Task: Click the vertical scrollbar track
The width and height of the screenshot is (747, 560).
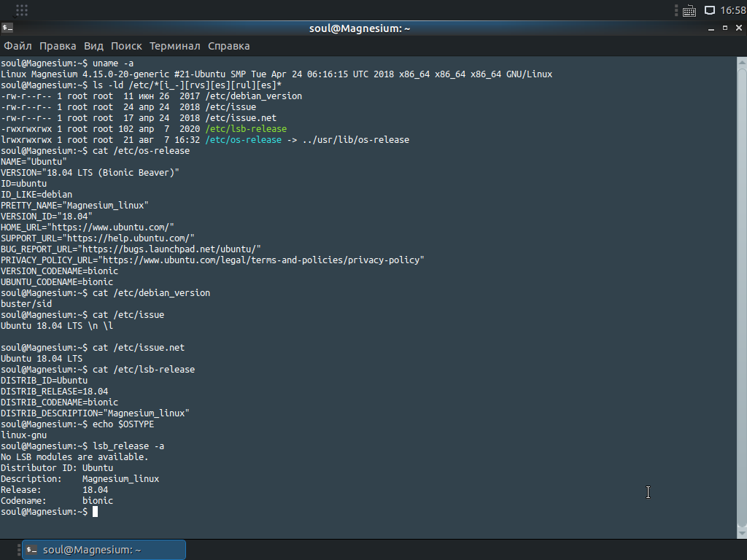Action: pos(742,297)
